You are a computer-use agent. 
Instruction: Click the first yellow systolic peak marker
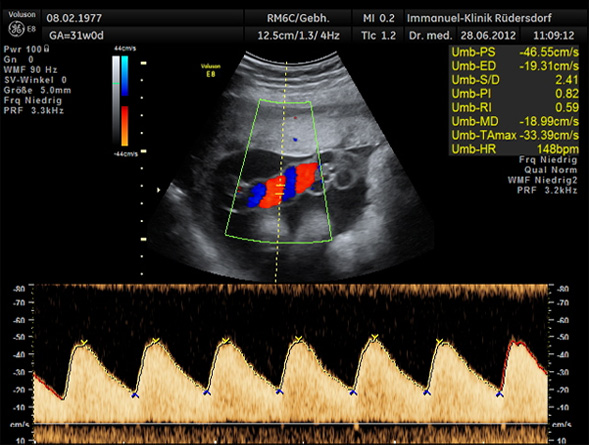(x=84, y=342)
